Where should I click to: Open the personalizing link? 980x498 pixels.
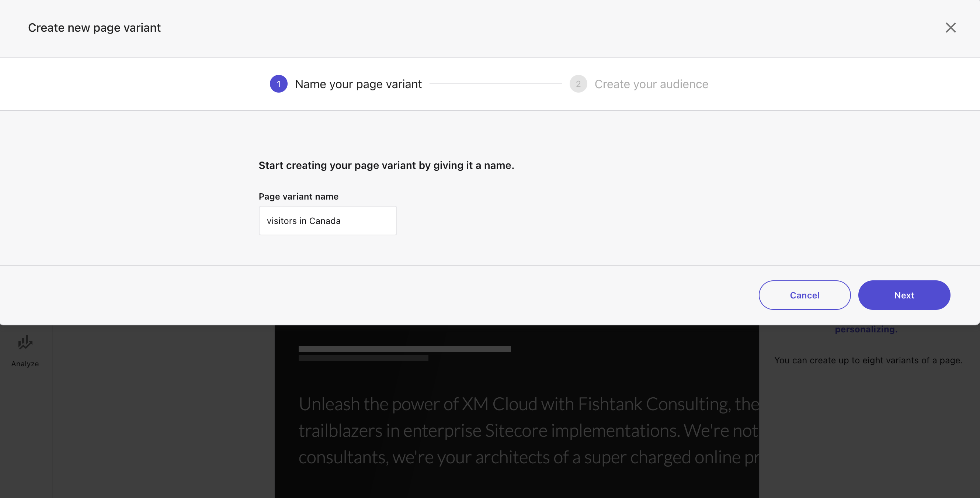[866, 329]
